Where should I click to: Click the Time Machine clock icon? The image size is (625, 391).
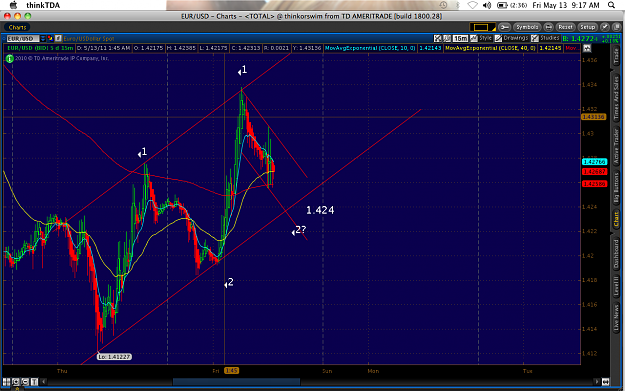pos(443,5)
